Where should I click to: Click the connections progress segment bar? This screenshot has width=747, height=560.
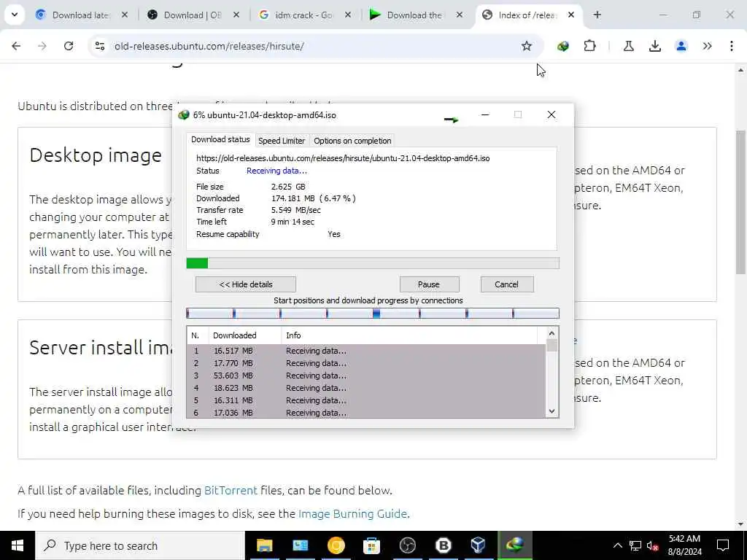coord(373,314)
